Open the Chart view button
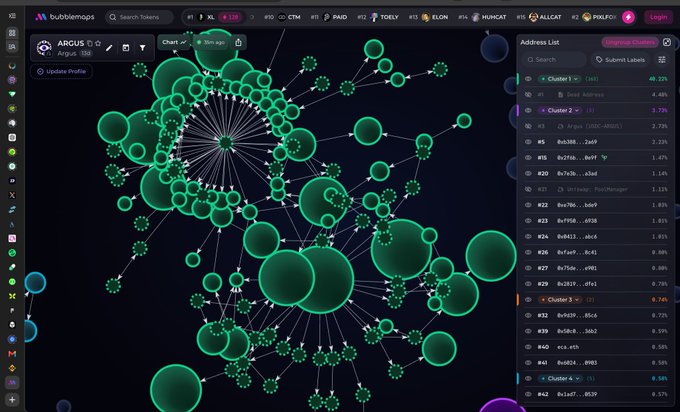The image size is (680, 412). [174, 42]
